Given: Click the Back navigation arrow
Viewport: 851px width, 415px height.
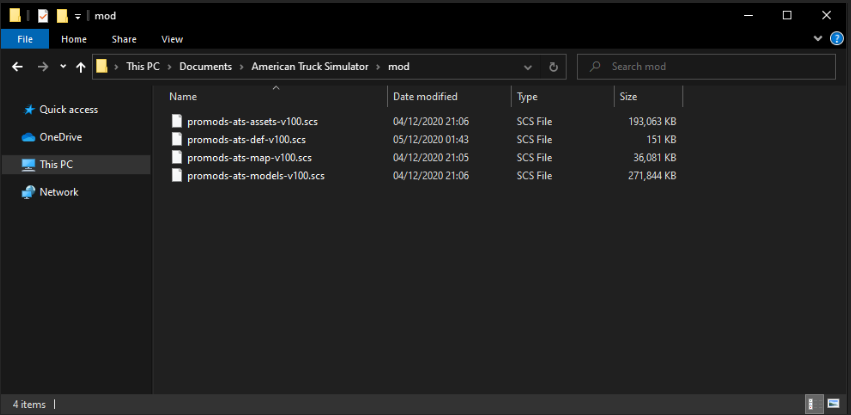Looking at the screenshot, I should point(17,67).
